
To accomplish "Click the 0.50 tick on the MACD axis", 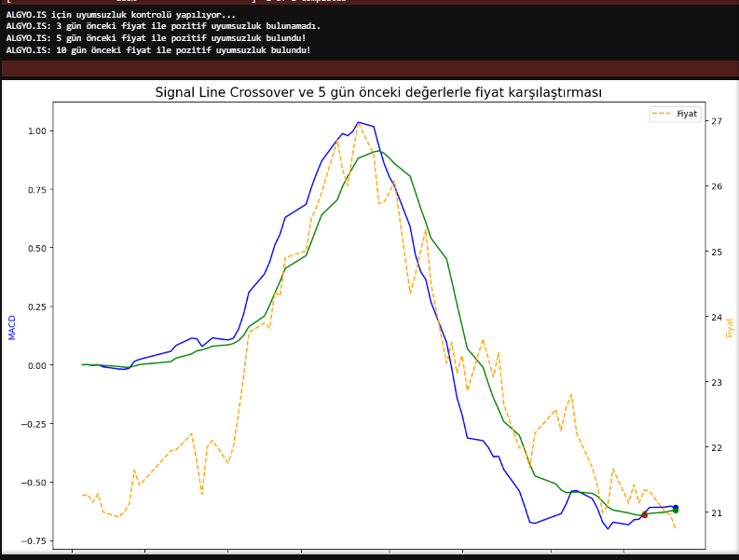I will coord(37,248).
